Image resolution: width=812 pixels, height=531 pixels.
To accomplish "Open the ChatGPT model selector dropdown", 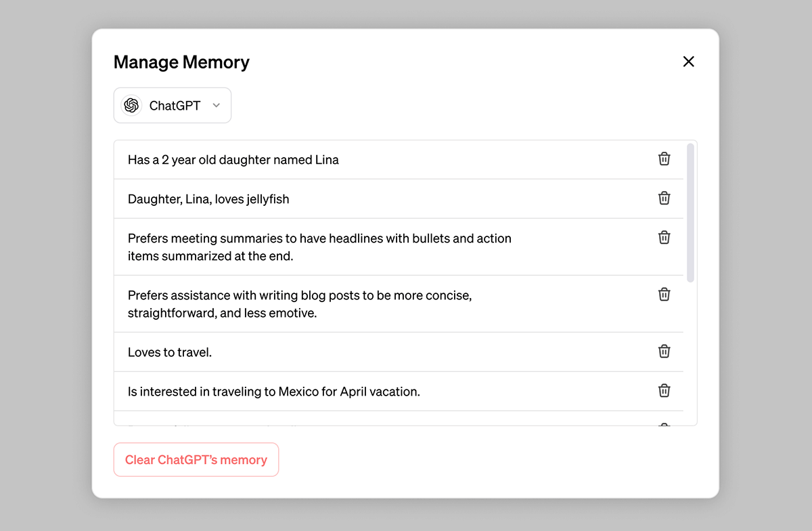I will click(x=173, y=106).
